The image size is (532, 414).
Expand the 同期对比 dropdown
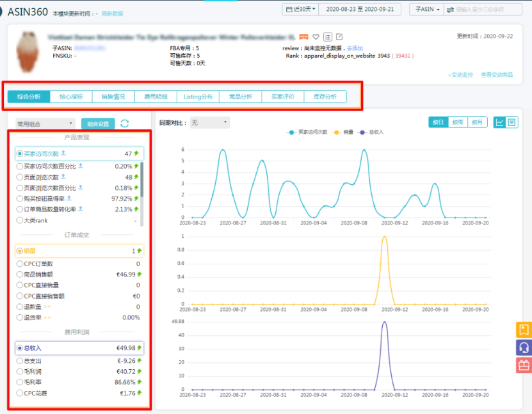[209, 122]
